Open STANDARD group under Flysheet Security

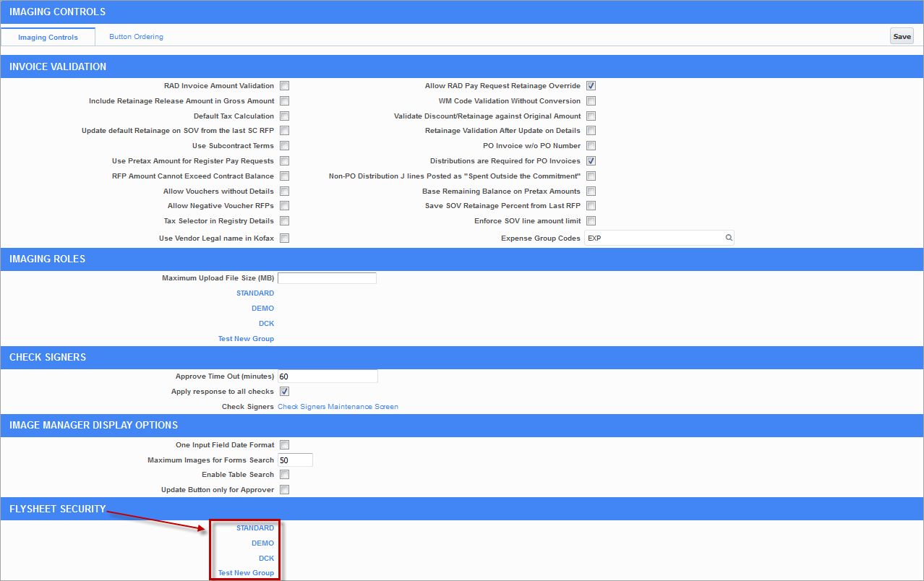click(255, 528)
